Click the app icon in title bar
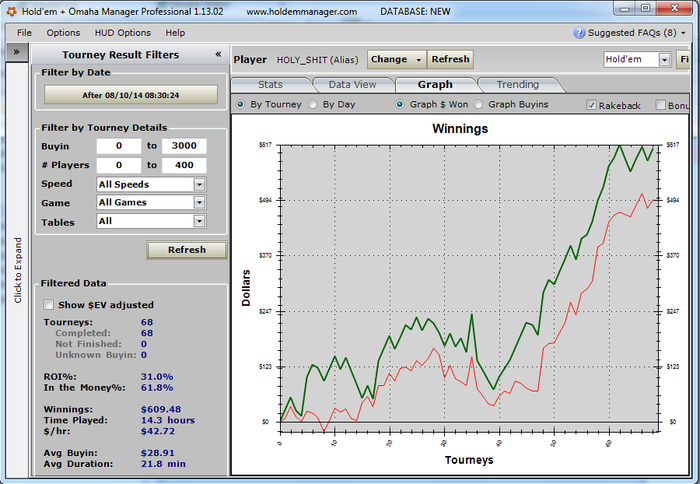Screen dimensions: 700x484 [x=11, y=11]
